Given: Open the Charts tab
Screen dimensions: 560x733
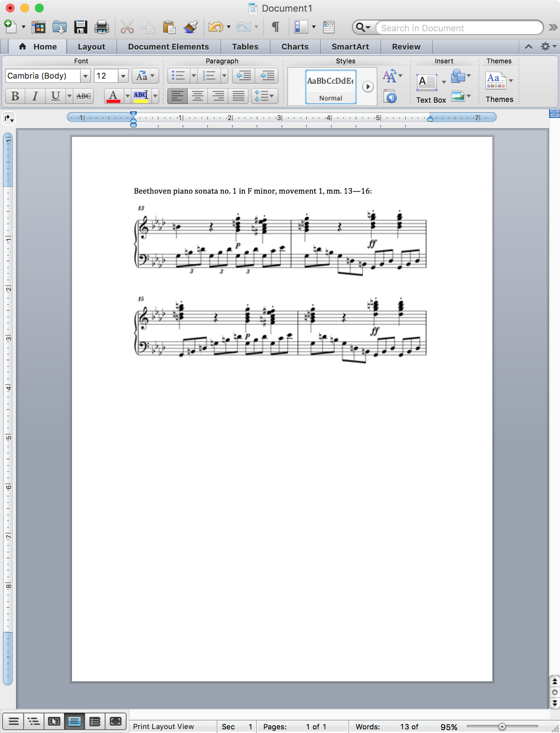Looking at the screenshot, I should pyautogui.click(x=295, y=47).
